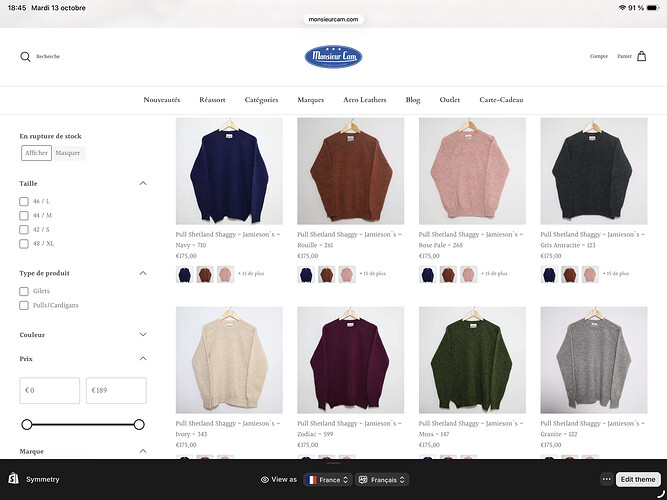Select Afficher for out-of-stock items

pyautogui.click(x=37, y=153)
